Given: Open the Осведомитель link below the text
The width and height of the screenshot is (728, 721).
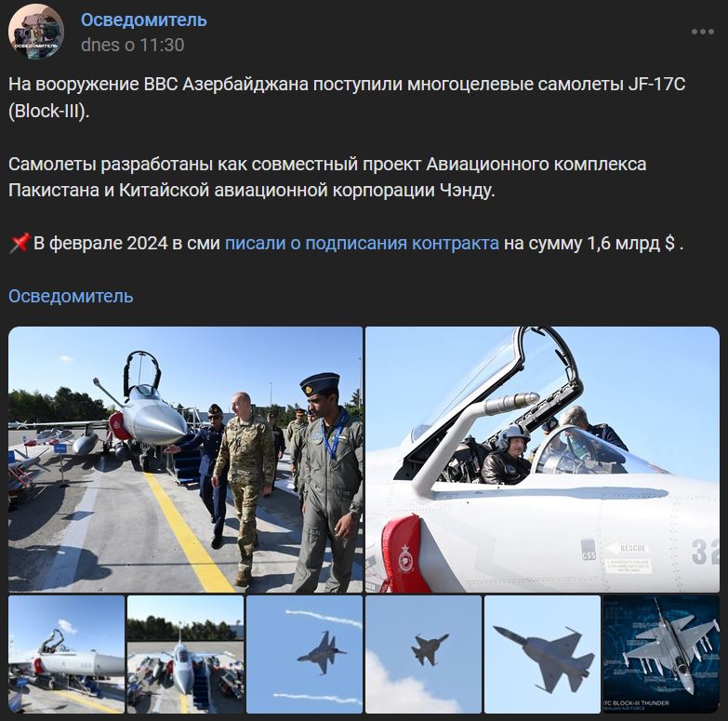Looking at the screenshot, I should pyautogui.click(x=71, y=296).
